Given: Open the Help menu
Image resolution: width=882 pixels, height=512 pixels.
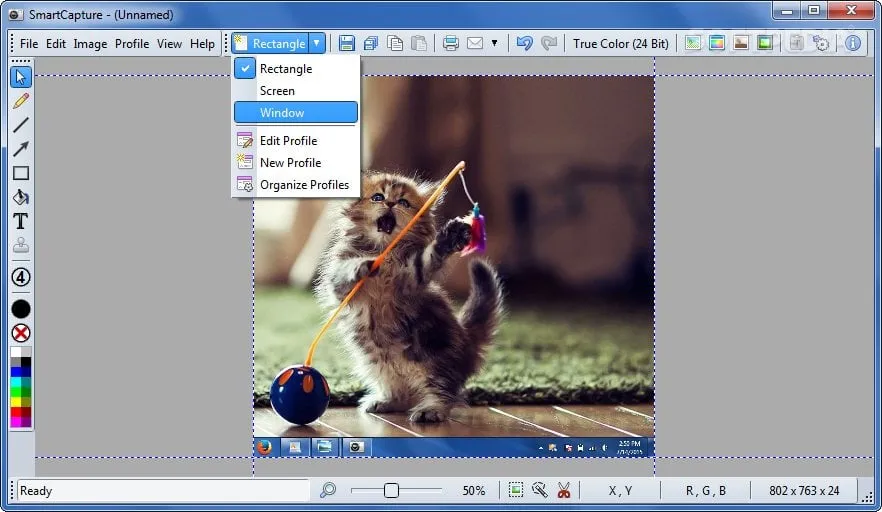Looking at the screenshot, I should pyautogui.click(x=202, y=43).
